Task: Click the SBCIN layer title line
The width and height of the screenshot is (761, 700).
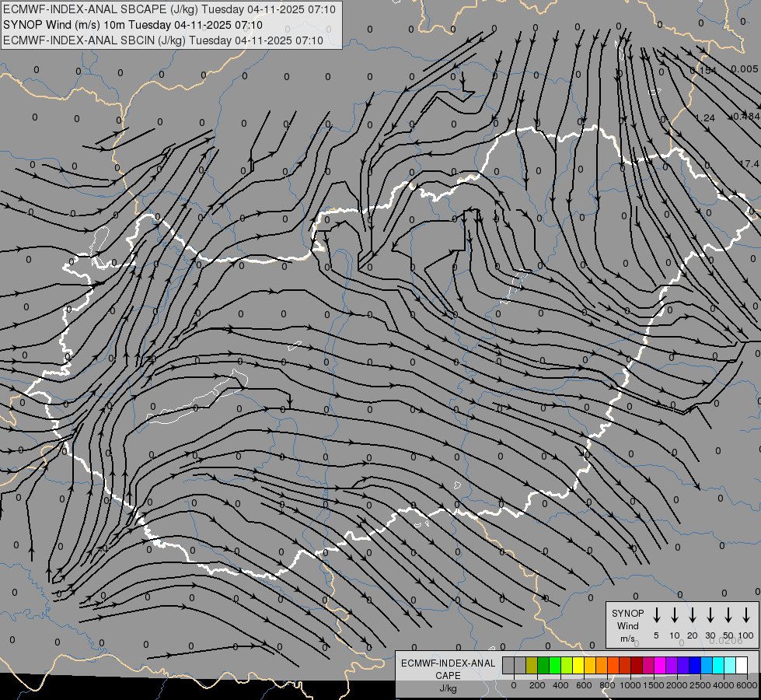Action: 163,40
